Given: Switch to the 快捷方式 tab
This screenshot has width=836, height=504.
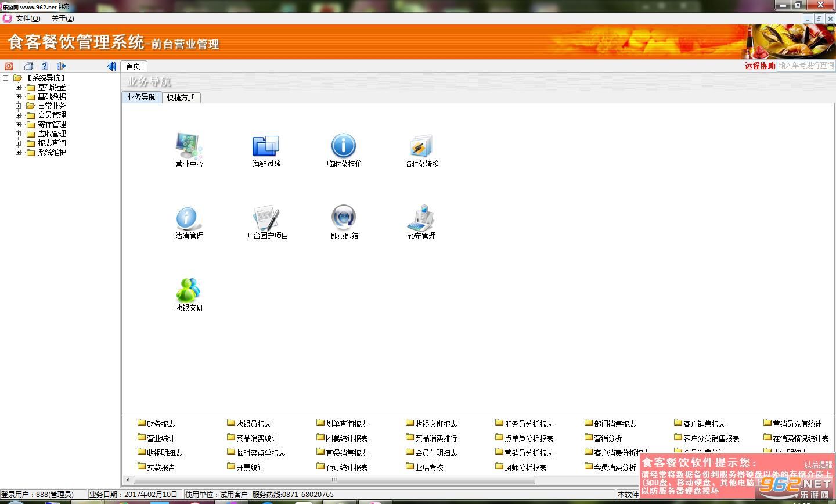Looking at the screenshot, I should tap(181, 98).
